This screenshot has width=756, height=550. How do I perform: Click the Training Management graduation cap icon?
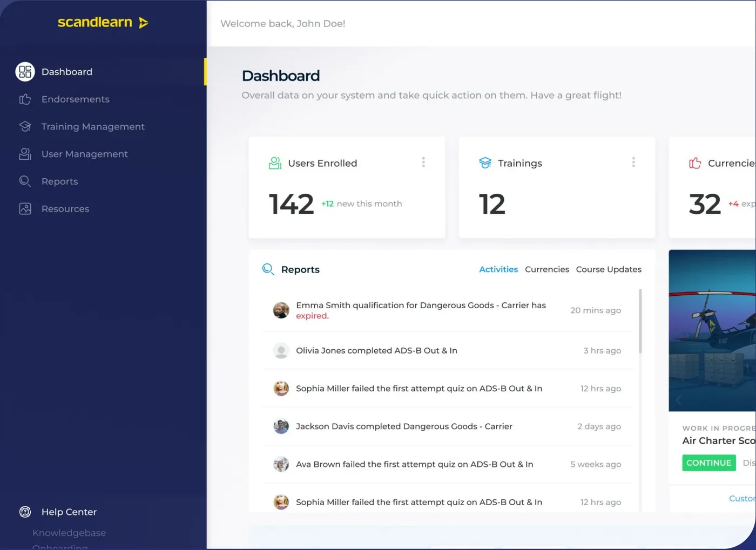pos(25,126)
